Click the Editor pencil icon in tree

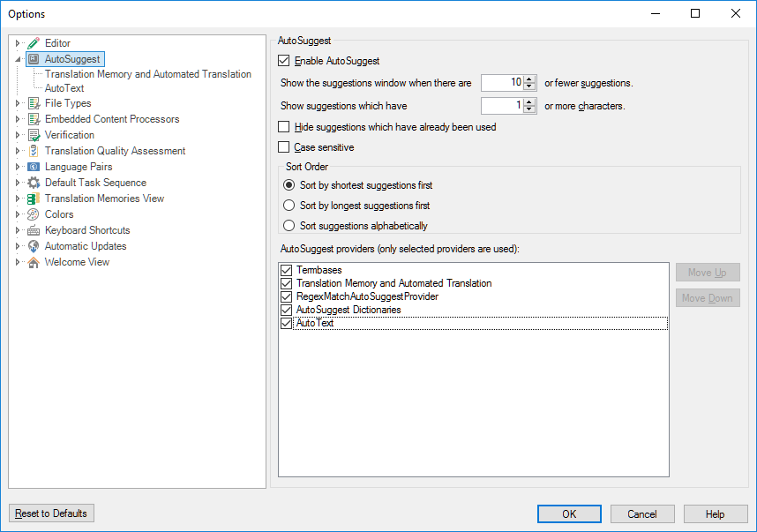[34, 43]
